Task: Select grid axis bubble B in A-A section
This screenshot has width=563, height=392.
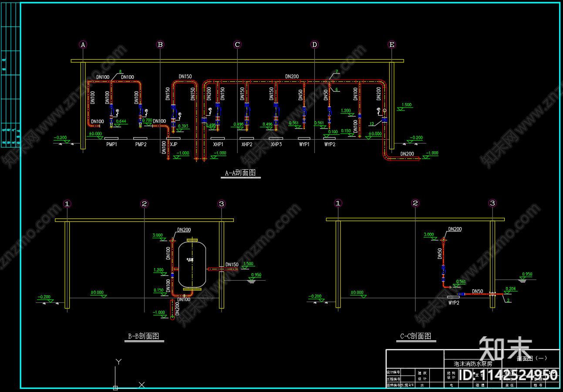Action: click(x=160, y=44)
